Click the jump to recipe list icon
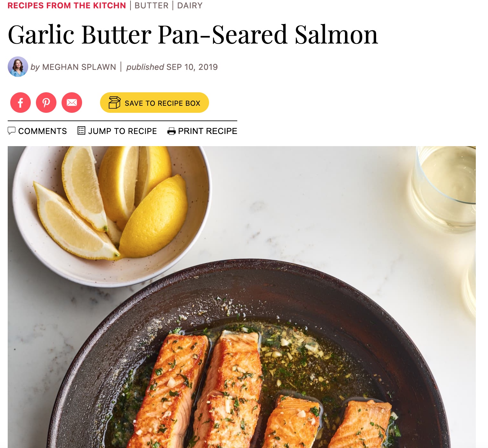488x448 pixels. (81, 130)
